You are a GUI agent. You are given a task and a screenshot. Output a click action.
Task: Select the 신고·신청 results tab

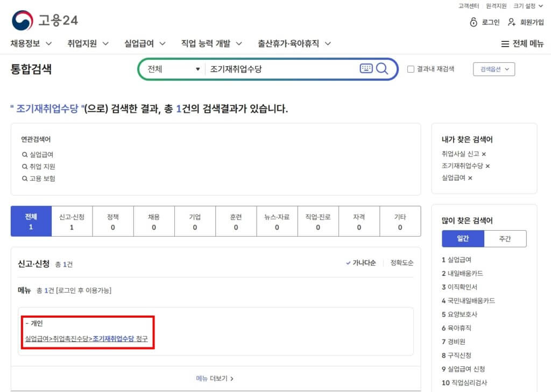[72, 222]
